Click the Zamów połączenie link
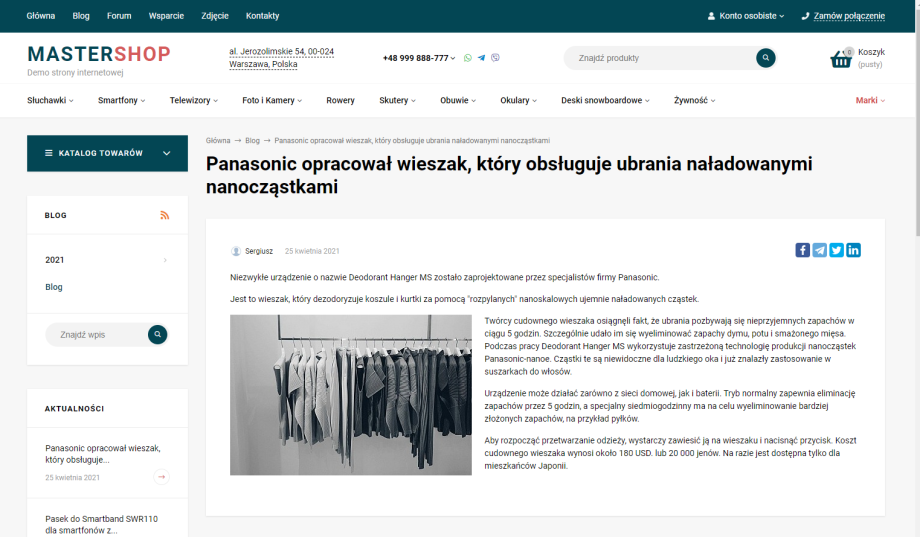 tap(848, 16)
